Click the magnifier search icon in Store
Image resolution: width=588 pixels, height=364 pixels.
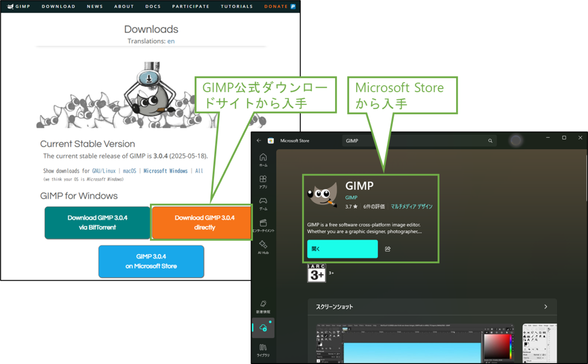490,141
